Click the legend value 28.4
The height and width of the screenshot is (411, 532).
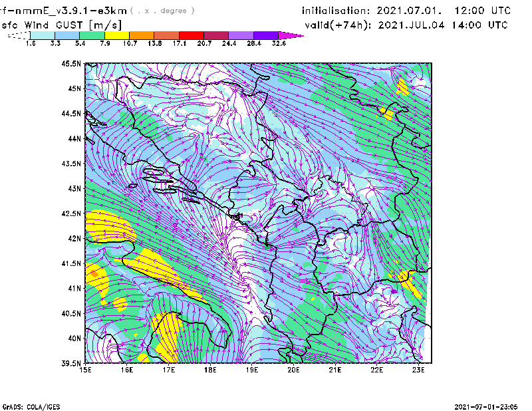pos(254,43)
